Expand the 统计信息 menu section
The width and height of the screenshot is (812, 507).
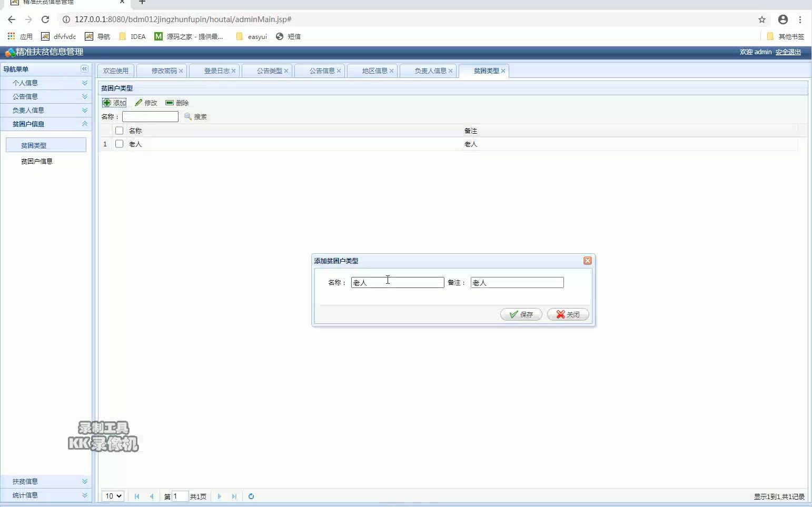(46, 495)
